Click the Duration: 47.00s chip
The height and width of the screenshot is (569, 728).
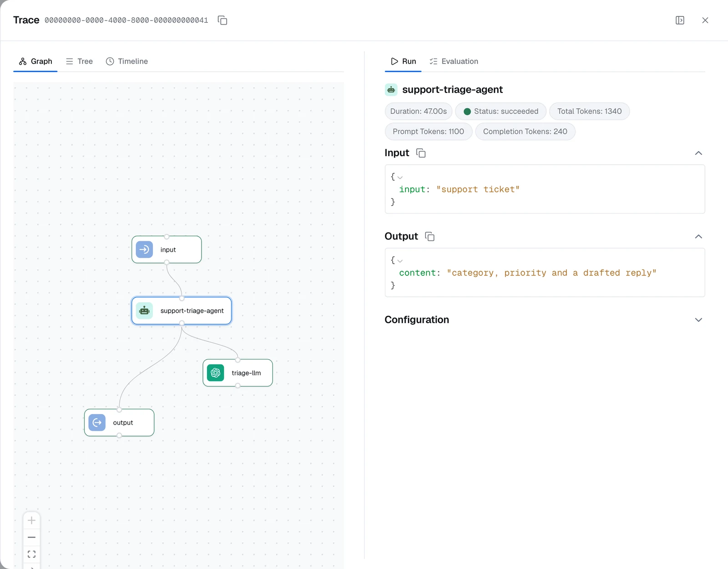pyautogui.click(x=419, y=111)
